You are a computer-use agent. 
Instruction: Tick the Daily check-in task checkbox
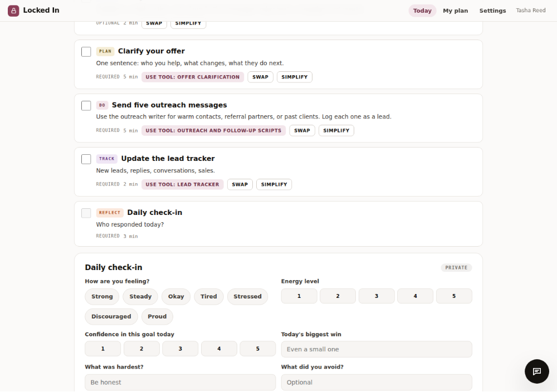coord(86,213)
